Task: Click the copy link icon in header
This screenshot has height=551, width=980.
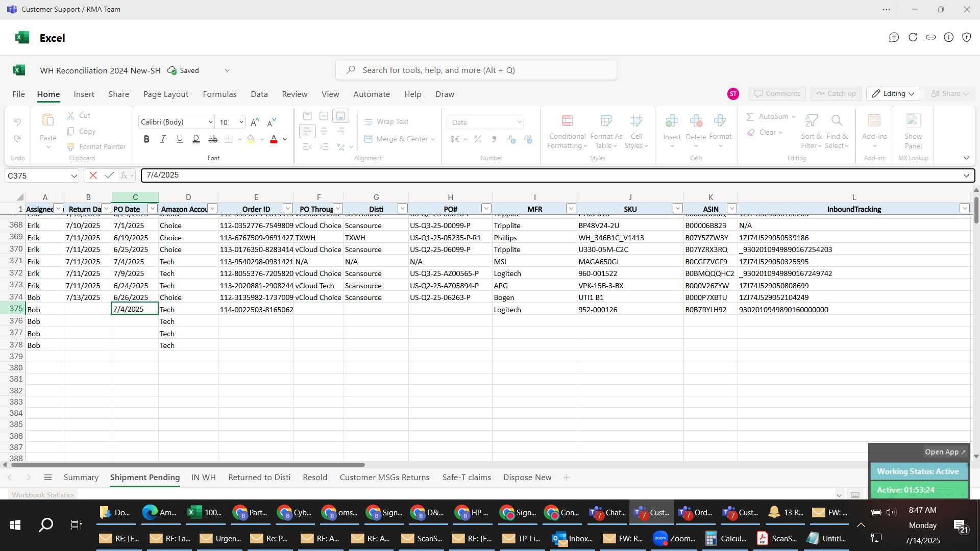Action: pyautogui.click(x=931, y=37)
